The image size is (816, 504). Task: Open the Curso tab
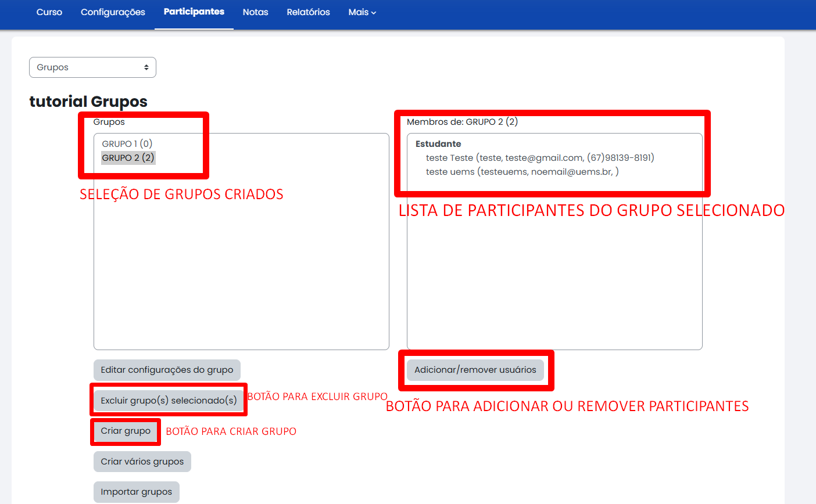click(49, 12)
